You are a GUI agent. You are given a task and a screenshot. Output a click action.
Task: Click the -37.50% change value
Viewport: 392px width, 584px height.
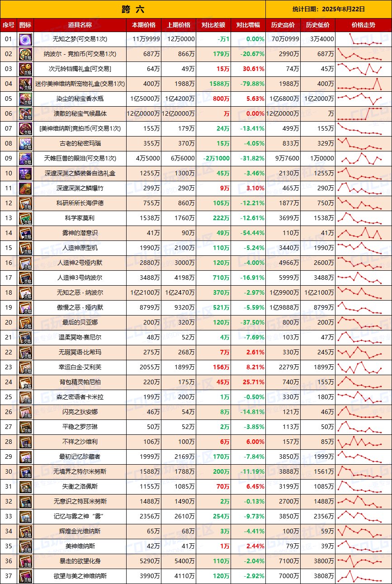click(252, 323)
